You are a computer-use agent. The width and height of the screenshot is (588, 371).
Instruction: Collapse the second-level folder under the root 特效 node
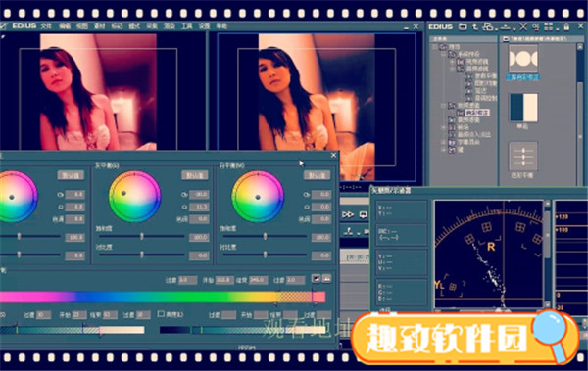(x=444, y=54)
